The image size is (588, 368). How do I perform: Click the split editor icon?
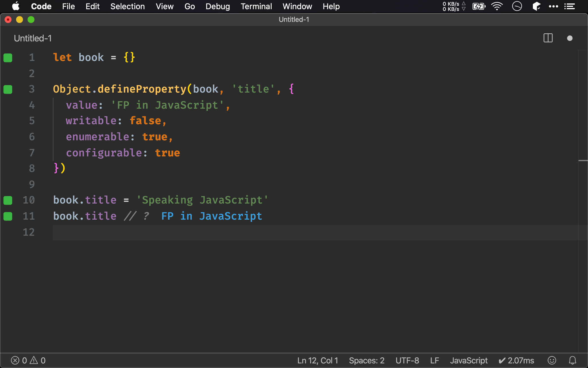[548, 38]
